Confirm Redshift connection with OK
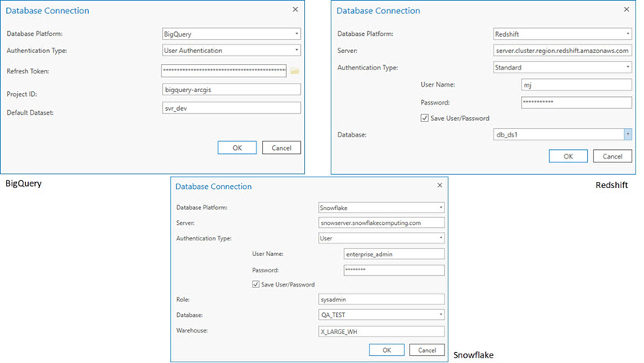The image size is (644, 363). tap(568, 156)
